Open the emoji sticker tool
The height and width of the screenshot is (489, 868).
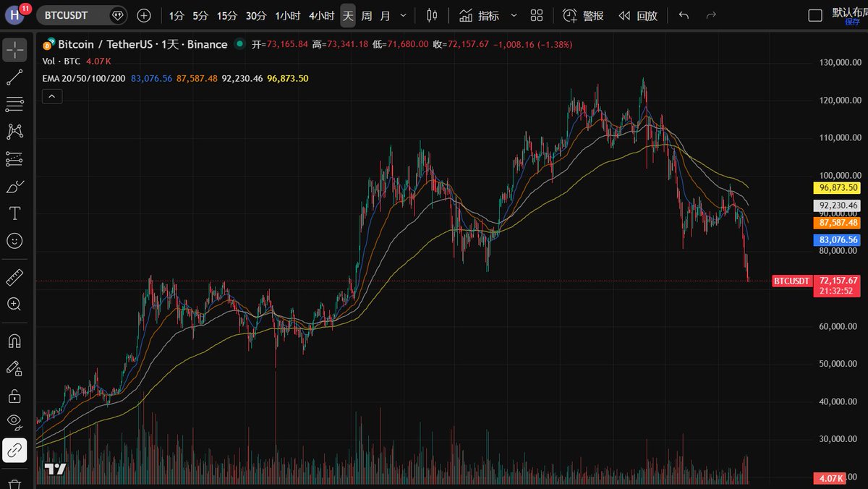click(14, 240)
